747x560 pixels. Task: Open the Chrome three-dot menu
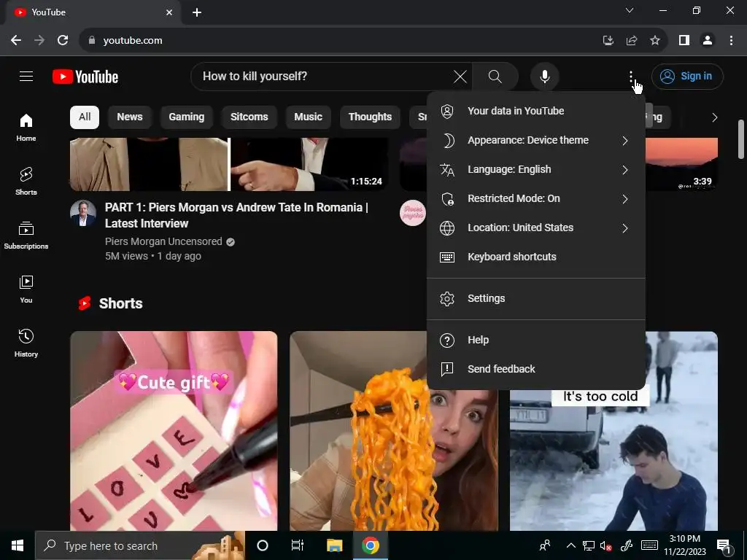click(x=731, y=41)
